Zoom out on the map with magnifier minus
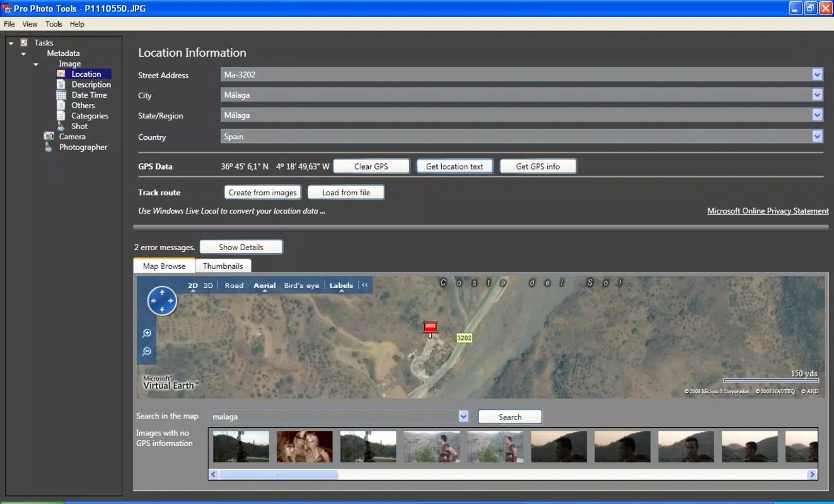 147,352
